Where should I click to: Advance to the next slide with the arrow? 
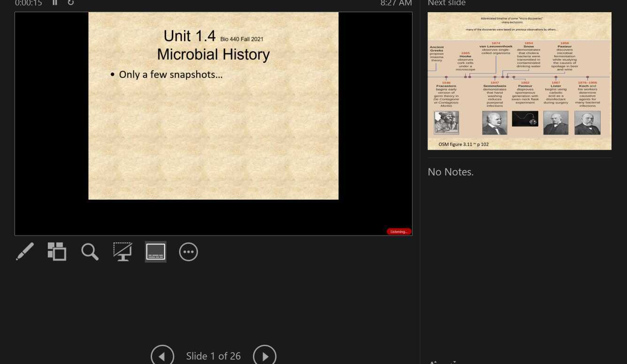tap(265, 355)
